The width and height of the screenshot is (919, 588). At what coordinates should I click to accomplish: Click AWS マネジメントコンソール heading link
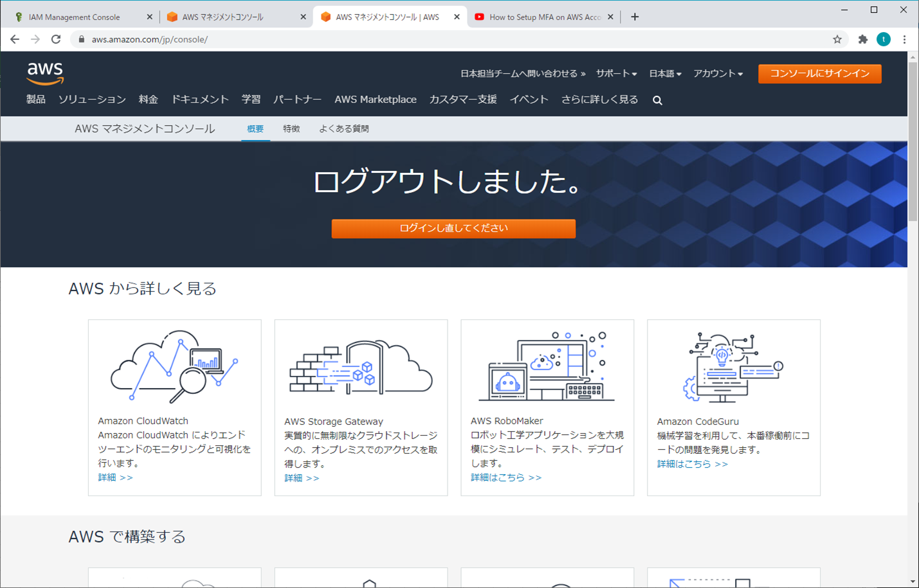[145, 129]
